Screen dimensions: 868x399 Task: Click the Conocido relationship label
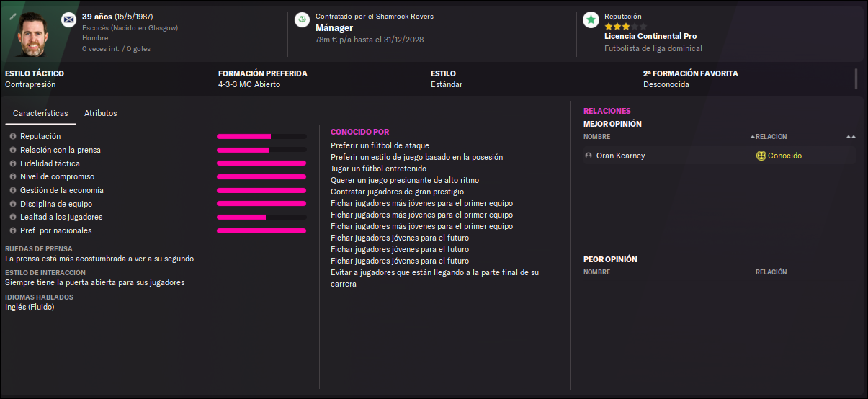pyautogui.click(x=784, y=156)
